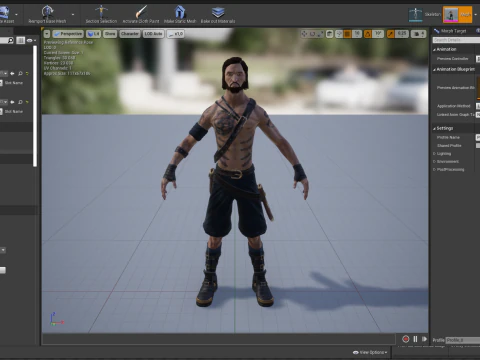Adjust camera speed setting

(x=418, y=34)
